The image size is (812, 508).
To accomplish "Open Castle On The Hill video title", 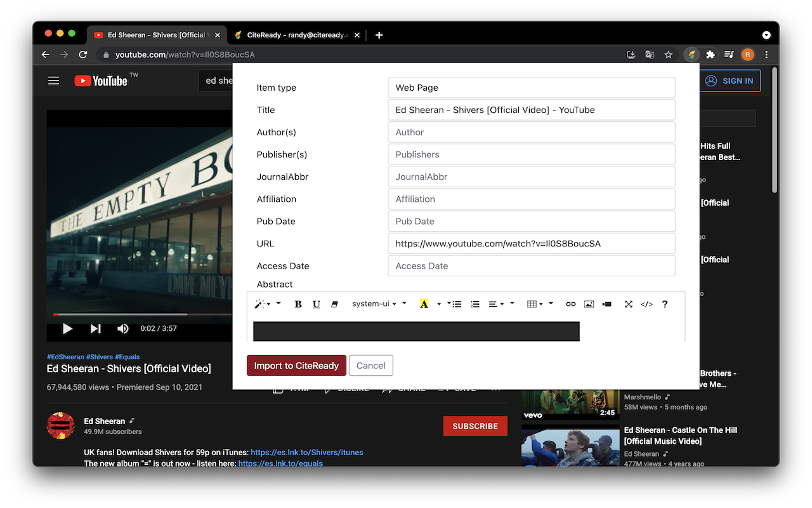I will click(x=681, y=436).
